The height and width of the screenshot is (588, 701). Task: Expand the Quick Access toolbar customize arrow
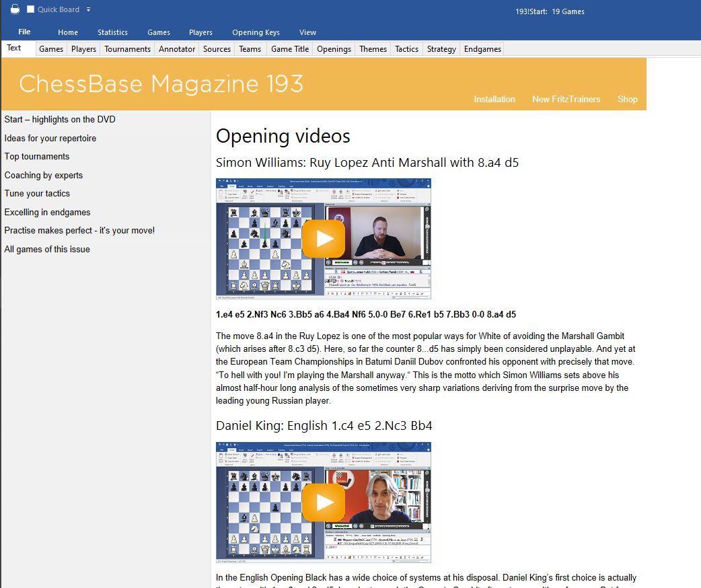[x=87, y=9]
